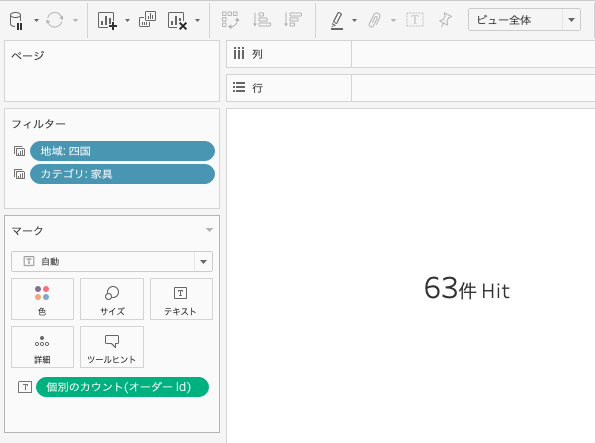
Task: Sort ascending using the toolbar icon
Action: 262,20
